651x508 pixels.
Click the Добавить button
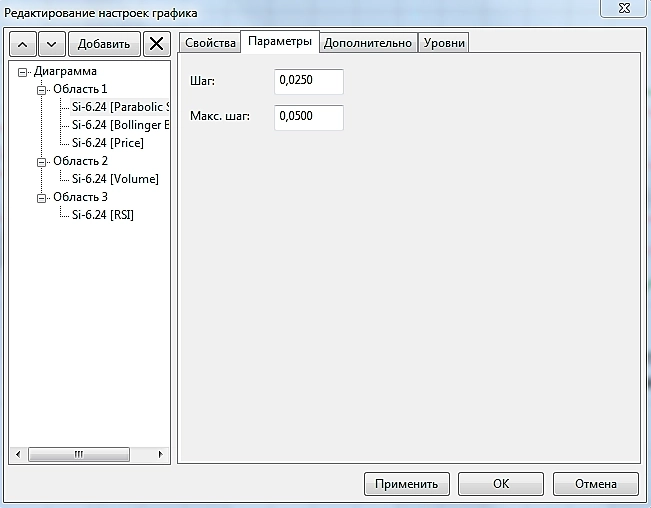click(104, 43)
